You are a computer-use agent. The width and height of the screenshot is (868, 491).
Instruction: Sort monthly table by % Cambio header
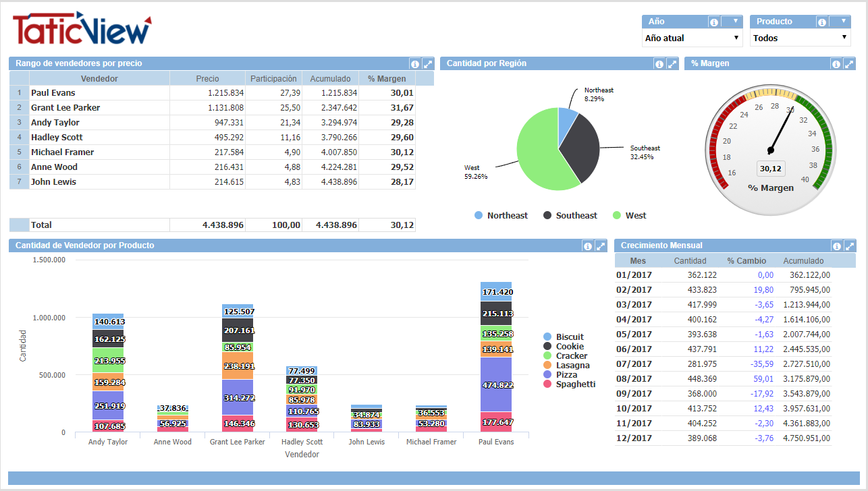[746, 261]
